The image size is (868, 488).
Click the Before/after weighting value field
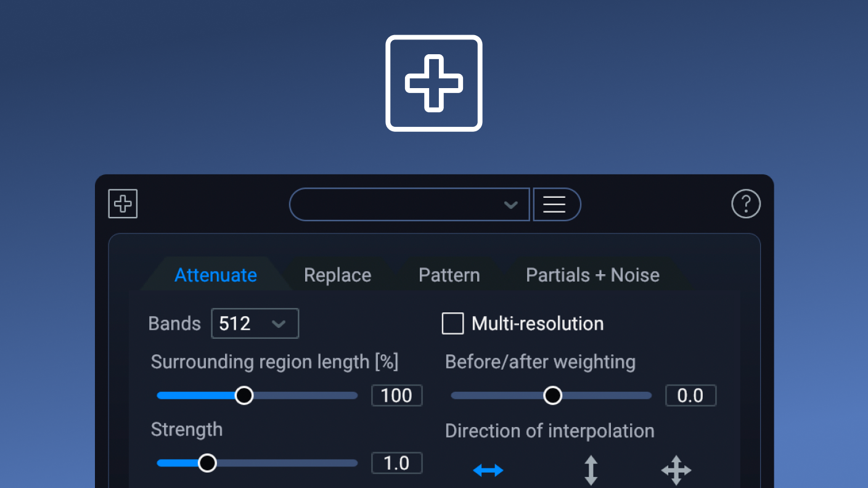coord(690,396)
